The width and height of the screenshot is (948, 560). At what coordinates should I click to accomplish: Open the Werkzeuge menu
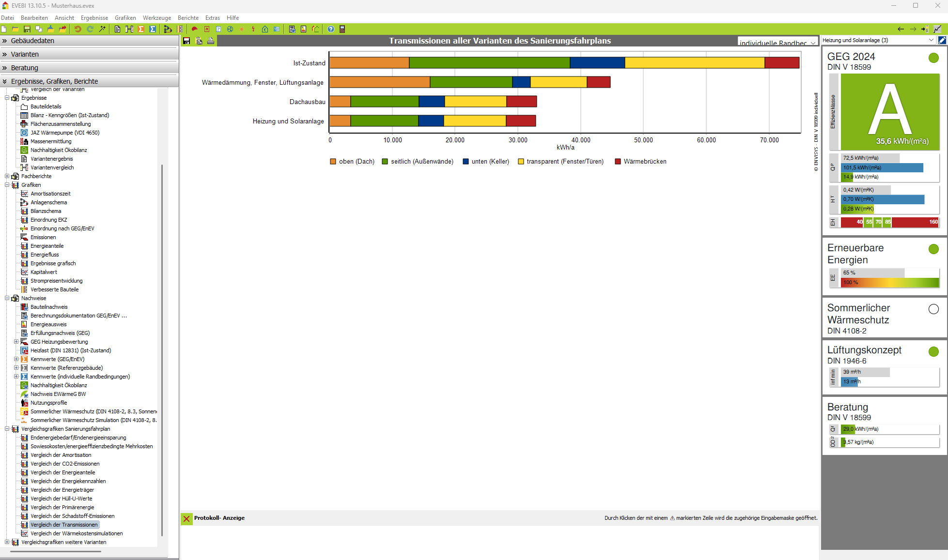[x=156, y=18]
